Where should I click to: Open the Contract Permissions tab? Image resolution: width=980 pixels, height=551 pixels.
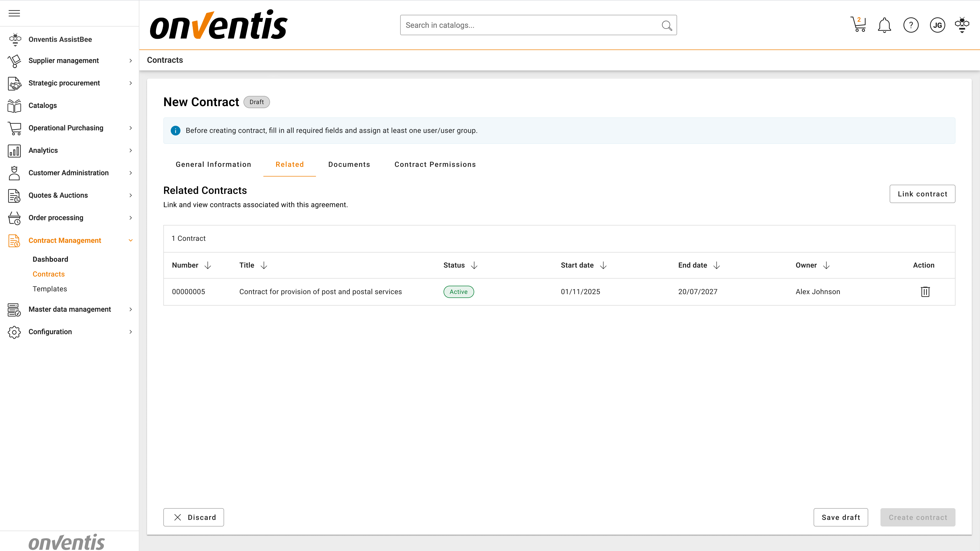tap(435, 164)
